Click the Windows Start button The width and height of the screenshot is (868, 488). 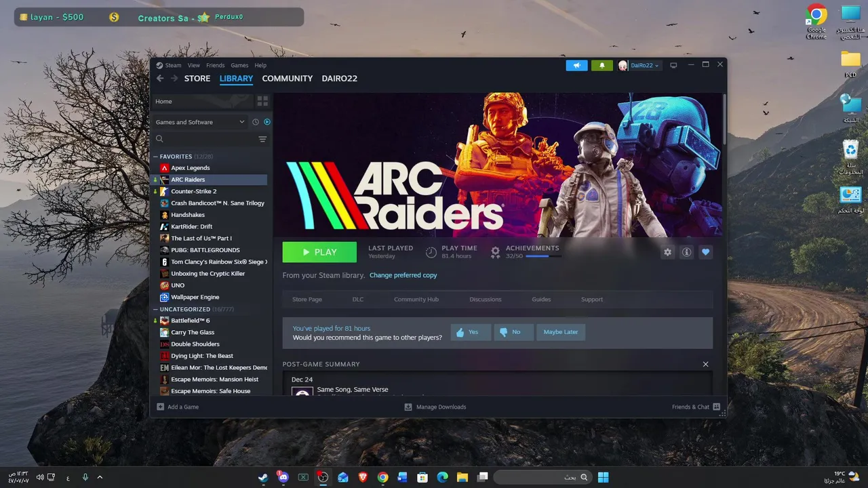(x=603, y=477)
